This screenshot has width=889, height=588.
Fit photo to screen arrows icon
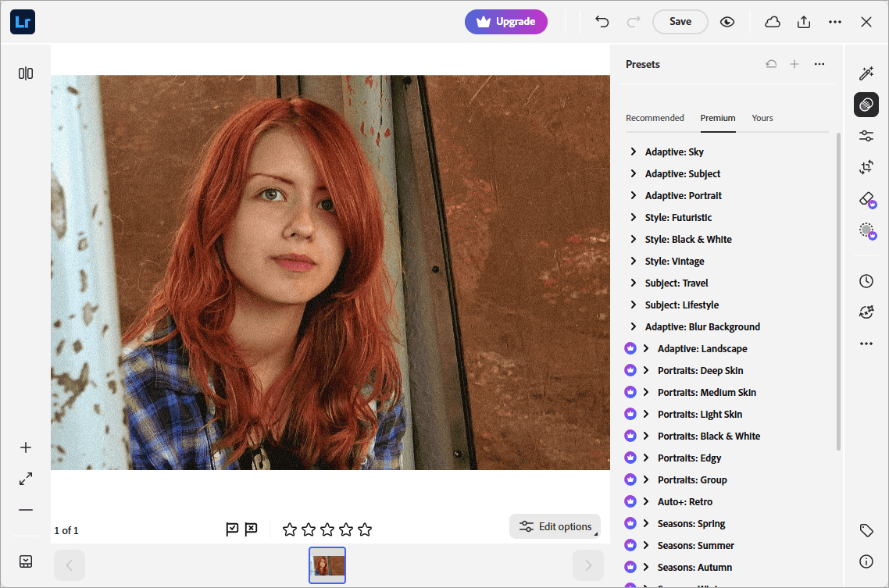coord(26,479)
